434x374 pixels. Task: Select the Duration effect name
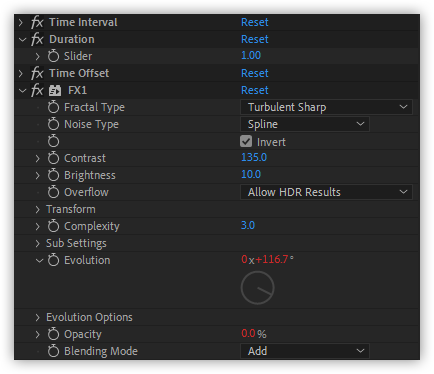[x=72, y=39]
